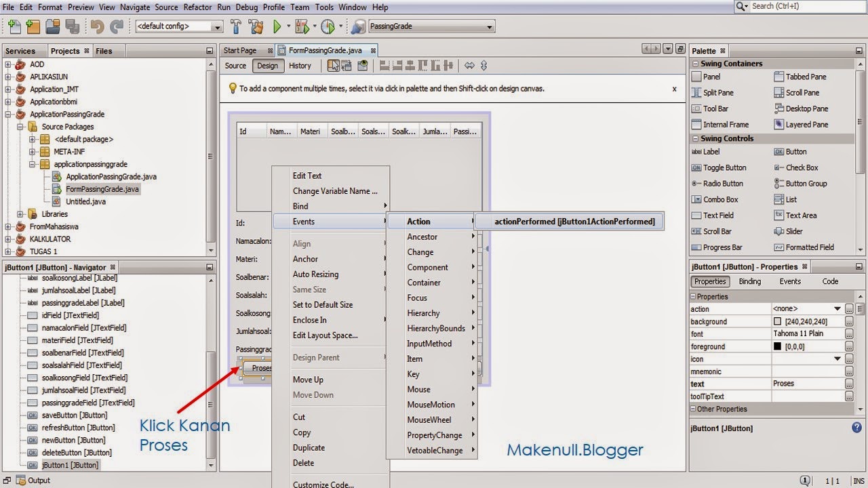The height and width of the screenshot is (488, 868).
Task: Open the Mouse events submenu
Action: point(432,390)
